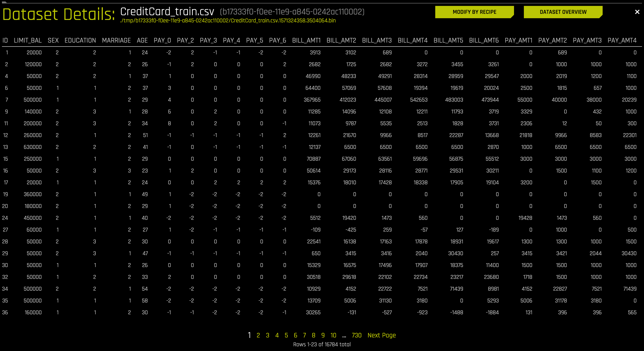Click the SEX column header
Image resolution: width=644 pixels, height=351 pixels.
(x=53, y=40)
